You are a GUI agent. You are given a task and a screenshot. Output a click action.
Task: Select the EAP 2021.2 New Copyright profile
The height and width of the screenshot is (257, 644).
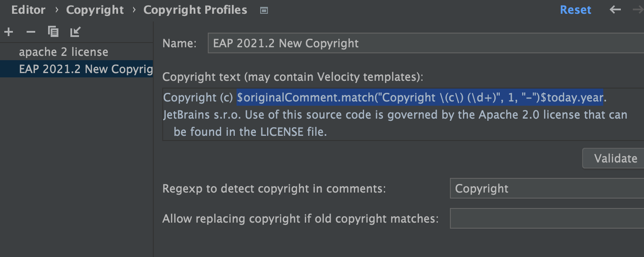click(x=85, y=69)
